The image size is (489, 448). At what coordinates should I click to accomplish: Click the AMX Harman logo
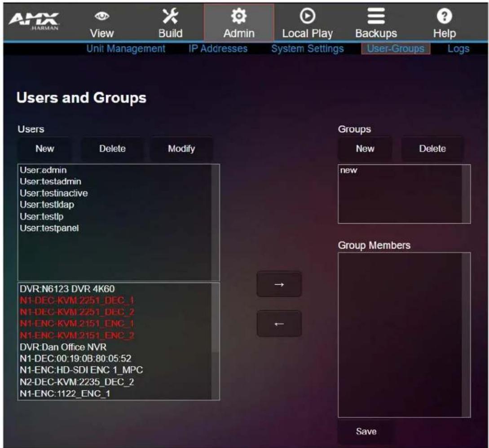(x=34, y=21)
